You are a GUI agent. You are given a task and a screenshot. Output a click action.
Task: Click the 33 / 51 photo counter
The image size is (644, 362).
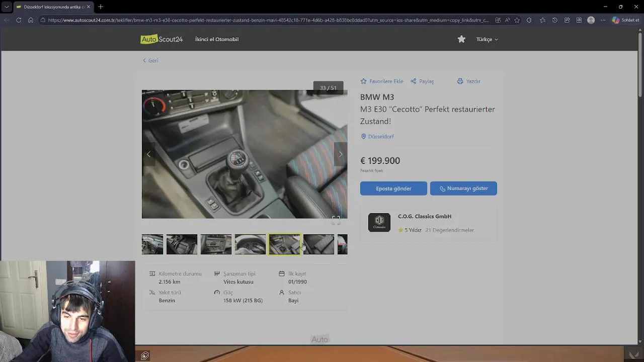(328, 88)
